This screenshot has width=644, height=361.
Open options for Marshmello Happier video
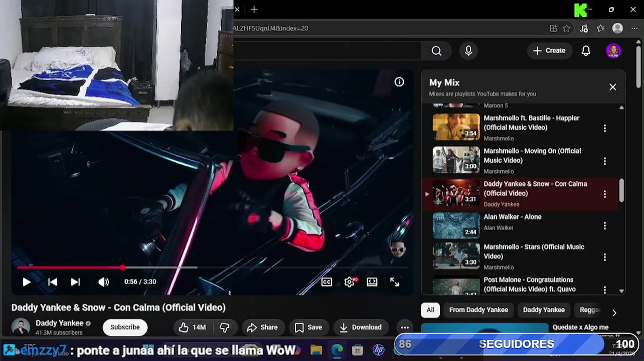(605, 128)
